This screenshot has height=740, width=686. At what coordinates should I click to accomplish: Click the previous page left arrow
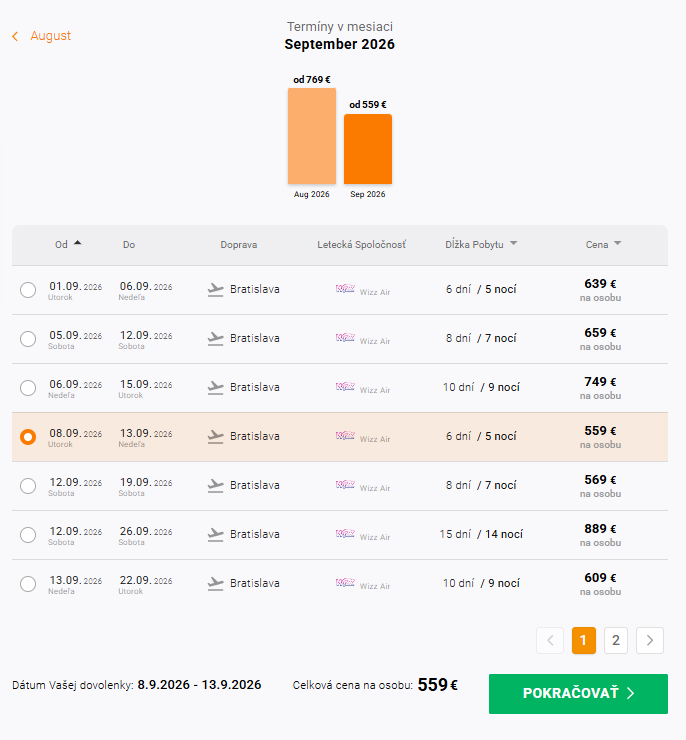550,640
